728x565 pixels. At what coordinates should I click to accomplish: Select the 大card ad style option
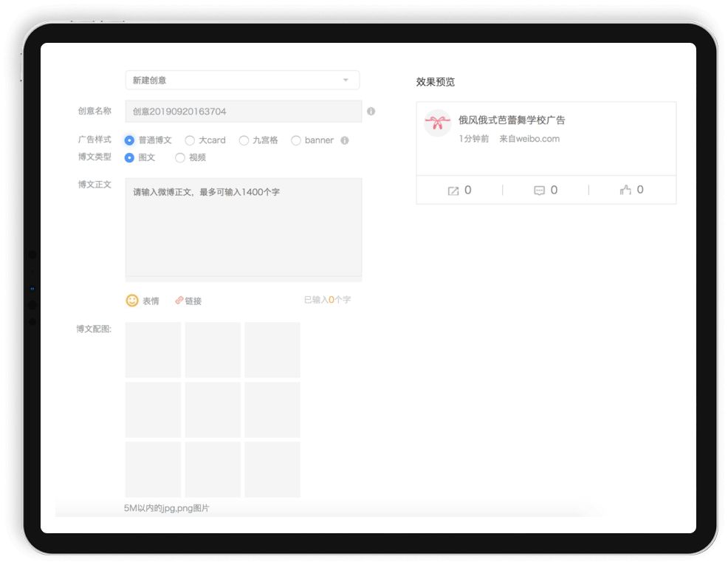point(190,140)
